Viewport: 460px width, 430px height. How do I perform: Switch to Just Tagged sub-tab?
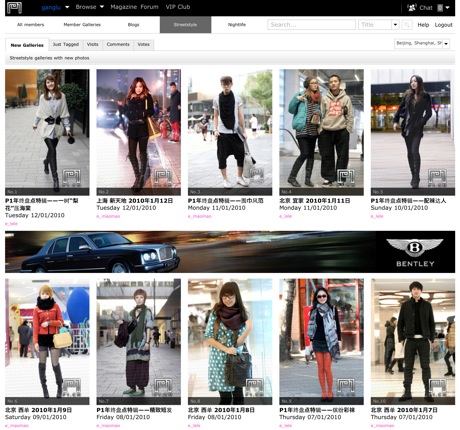(66, 44)
